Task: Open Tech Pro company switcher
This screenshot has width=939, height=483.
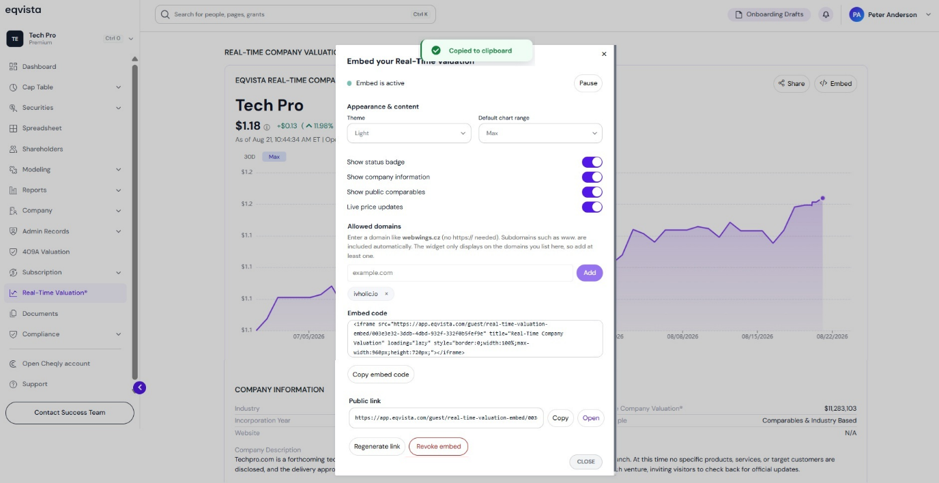Action: 70,38
